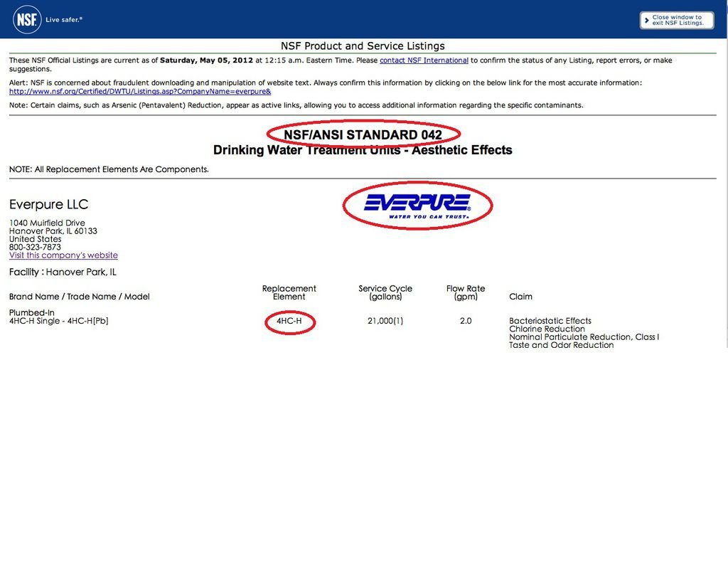Click the Hanover Park, IL 60133 line
This screenshot has height=562, width=728.
pyautogui.click(x=53, y=230)
